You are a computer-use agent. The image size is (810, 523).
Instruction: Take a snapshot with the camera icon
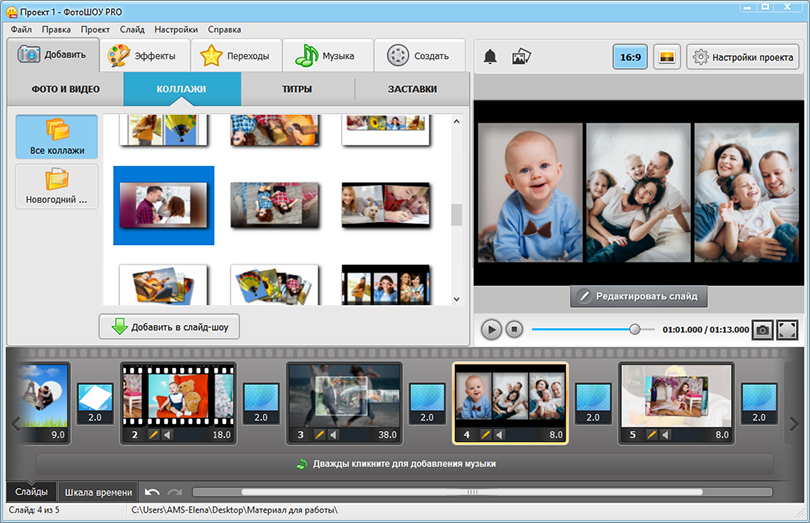pyautogui.click(x=762, y=329)
